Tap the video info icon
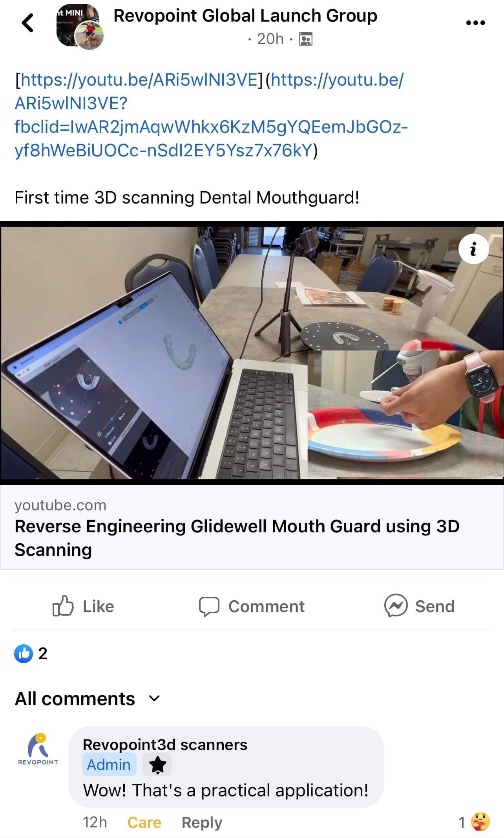Image resolution: width=504 pixels, height=838 pixels. click(473, 249)
